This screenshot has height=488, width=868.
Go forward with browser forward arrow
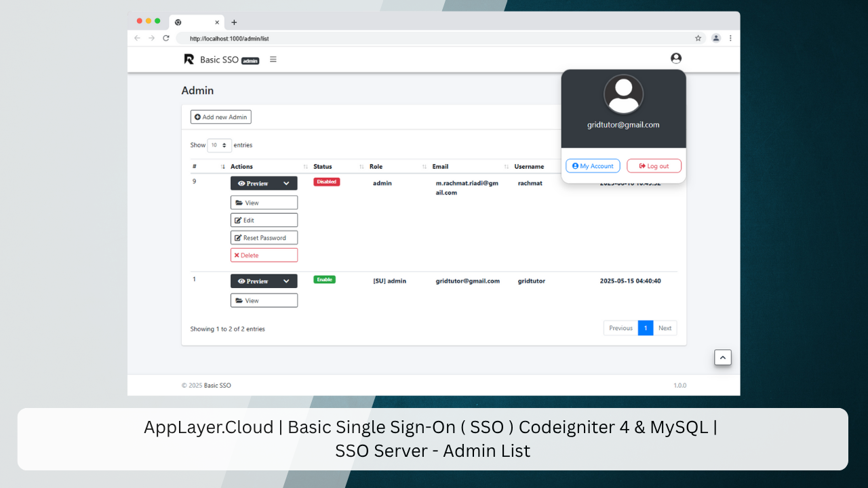pyautogui.click(x=151, y=38)
